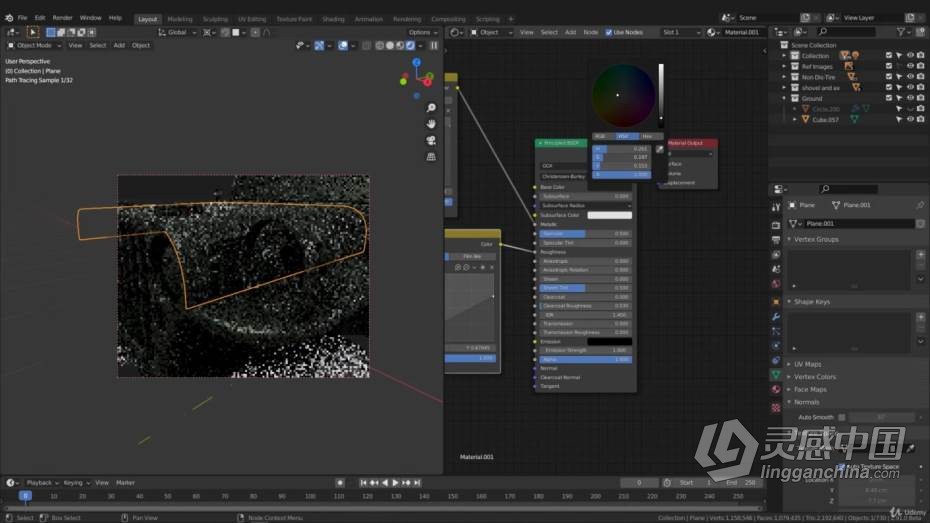Click the outliner filter funnel icon
Image resolution: width=930 pixels, height=523 pixels.
(901, 31)
